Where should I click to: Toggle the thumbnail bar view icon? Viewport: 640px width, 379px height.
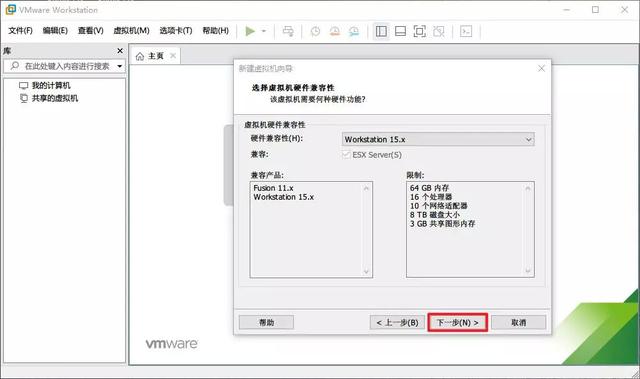tap(400, 31)
